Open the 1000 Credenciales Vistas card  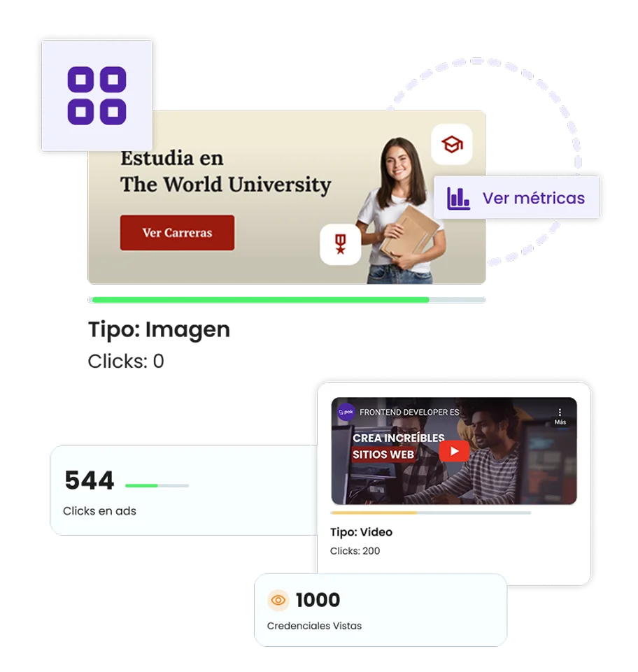point(381,610)
